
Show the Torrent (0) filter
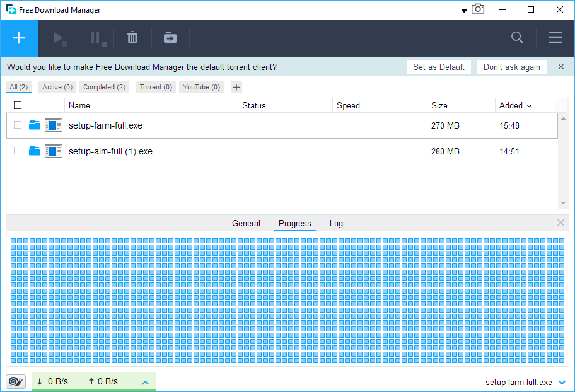tap(156, 87)
